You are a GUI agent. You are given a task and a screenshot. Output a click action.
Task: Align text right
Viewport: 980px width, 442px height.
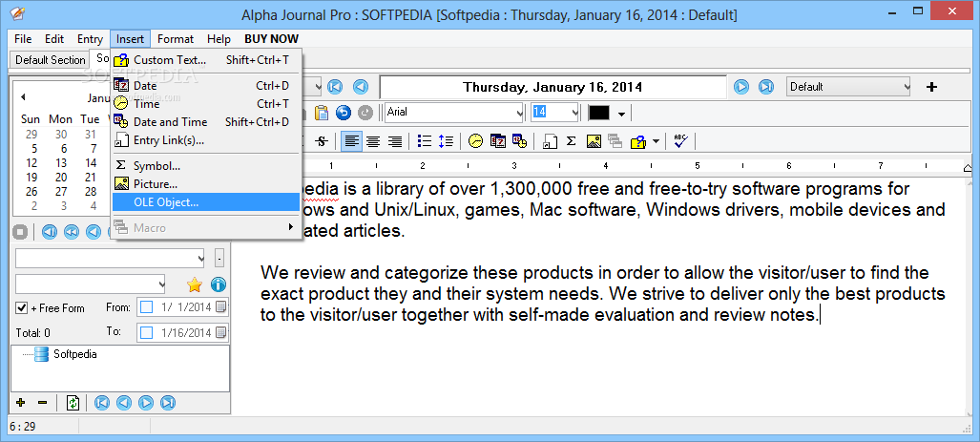(x=394, y=141)
